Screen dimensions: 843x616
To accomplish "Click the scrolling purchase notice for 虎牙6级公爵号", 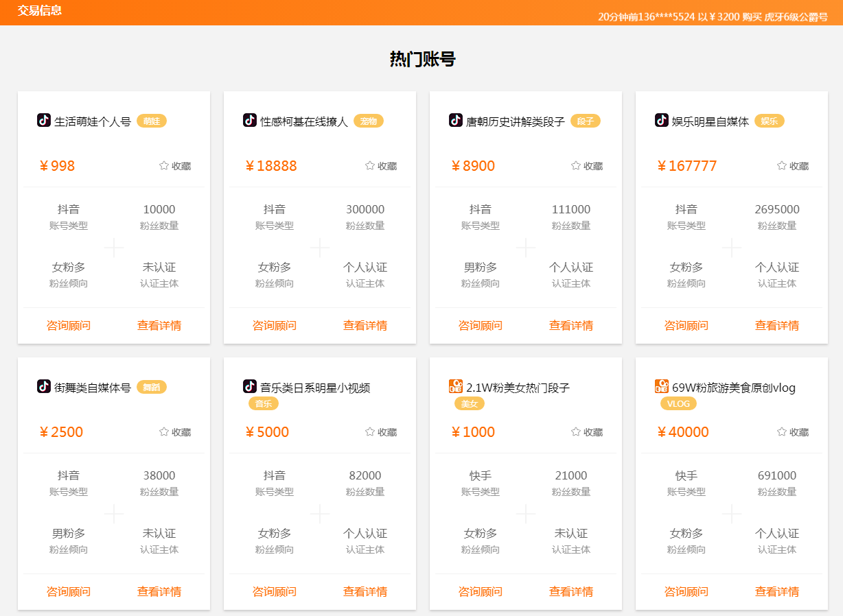I will point(713,17).
